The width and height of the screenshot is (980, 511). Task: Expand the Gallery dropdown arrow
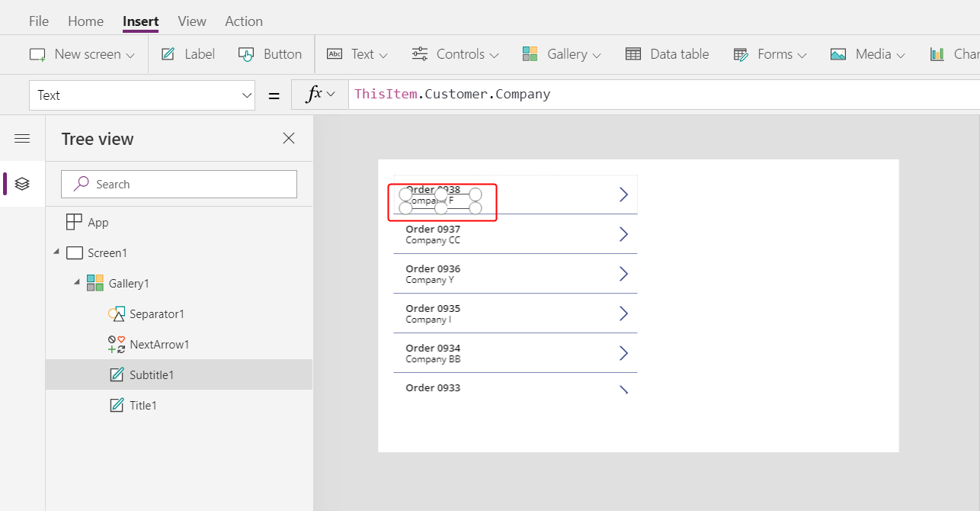(x=597, y=55)
